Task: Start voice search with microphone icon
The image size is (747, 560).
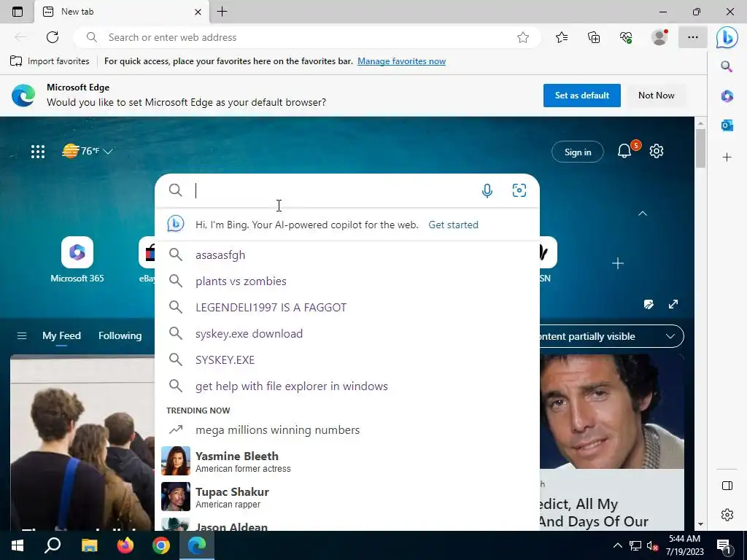Action: pos(487,190)
